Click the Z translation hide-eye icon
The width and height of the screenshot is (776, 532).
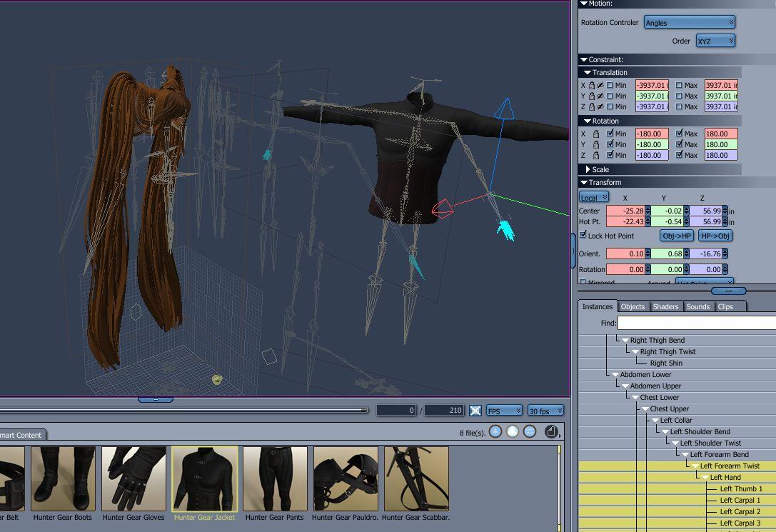[x=600, y=107]
